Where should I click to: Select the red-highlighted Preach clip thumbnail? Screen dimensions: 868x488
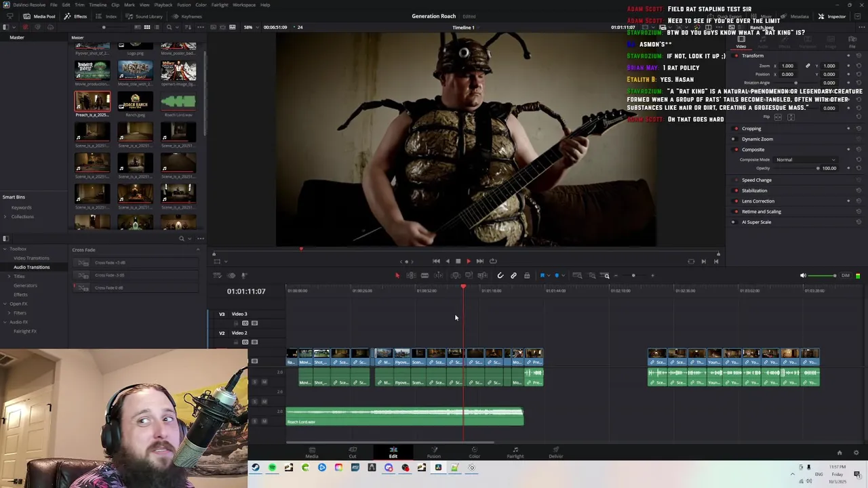(x=92, y=101)
